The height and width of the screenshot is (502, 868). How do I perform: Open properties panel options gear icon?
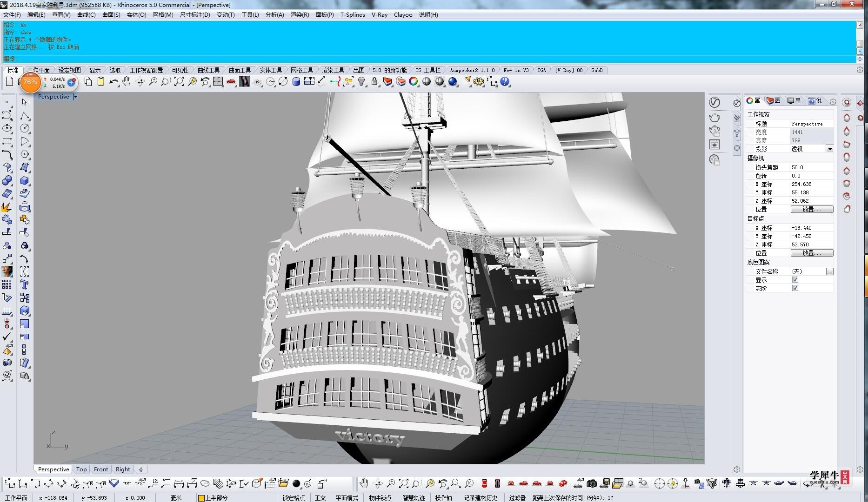(x=833, y=101)
